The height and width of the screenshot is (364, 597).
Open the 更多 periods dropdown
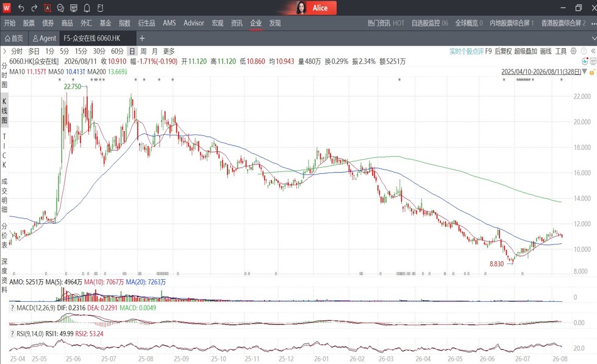pos(169,51)
